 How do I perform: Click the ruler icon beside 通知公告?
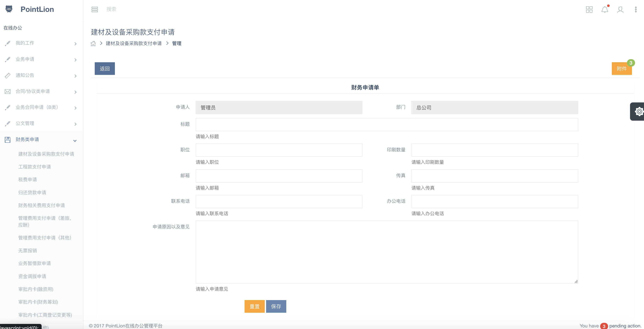point(8,75)
